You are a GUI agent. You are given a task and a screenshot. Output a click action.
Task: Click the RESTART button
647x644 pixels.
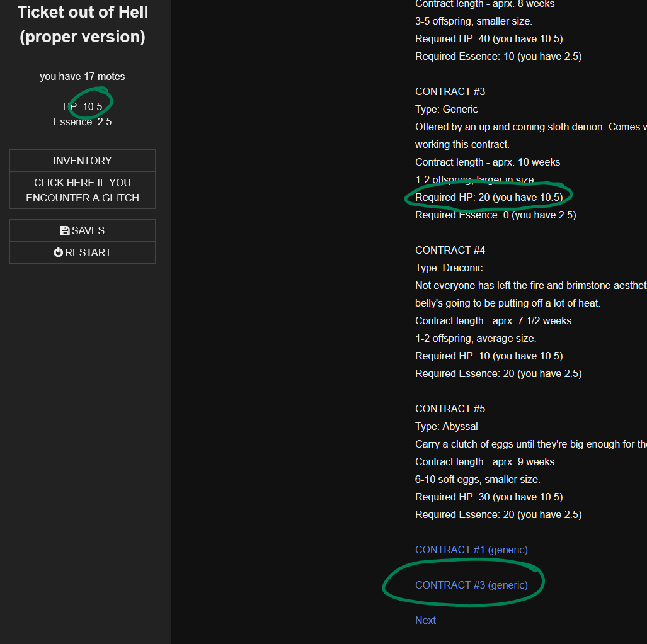pyautogui.click(x=83, y=252)
